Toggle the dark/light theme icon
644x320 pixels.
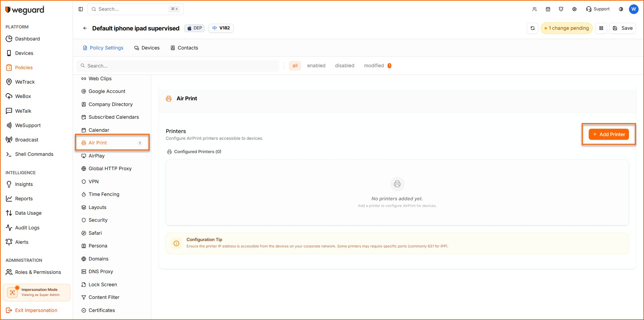pyautogui.click(x=621, y=9)
